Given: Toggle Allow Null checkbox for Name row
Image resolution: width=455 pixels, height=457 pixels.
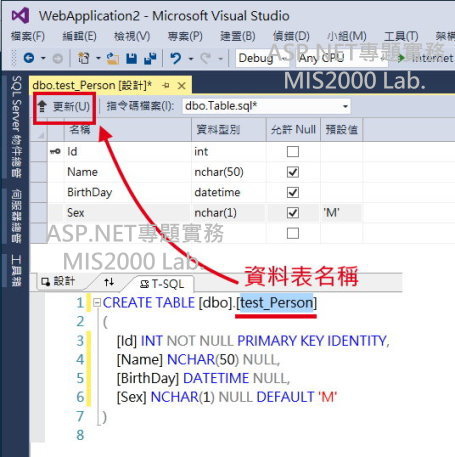Looking at the screenshot, I should point(293,172).
